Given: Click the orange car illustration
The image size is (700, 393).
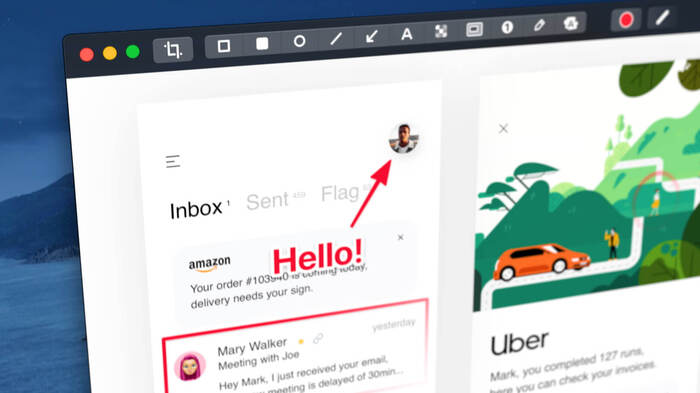Looking at the screenshot, I should point(542,262).
